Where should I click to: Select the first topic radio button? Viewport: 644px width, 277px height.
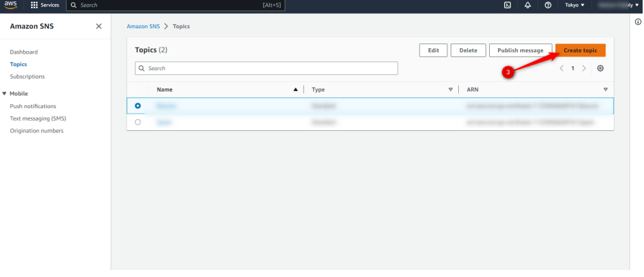coord(138,105)
